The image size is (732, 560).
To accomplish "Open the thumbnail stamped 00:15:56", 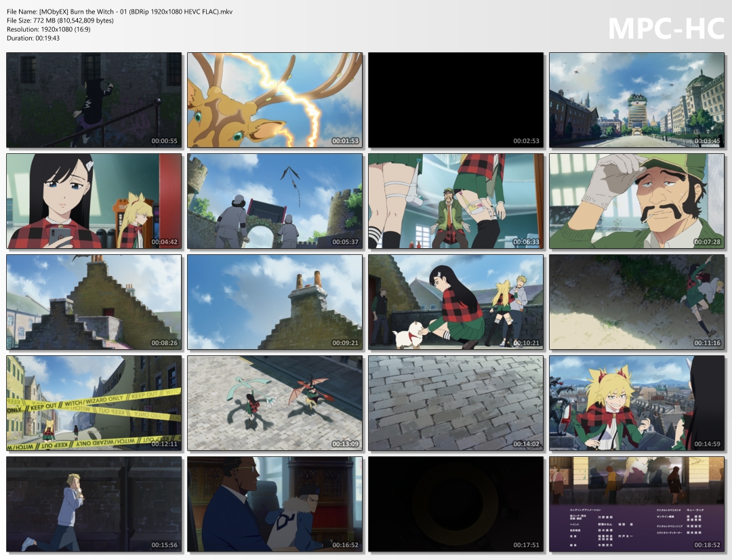I will pos(94,504).
